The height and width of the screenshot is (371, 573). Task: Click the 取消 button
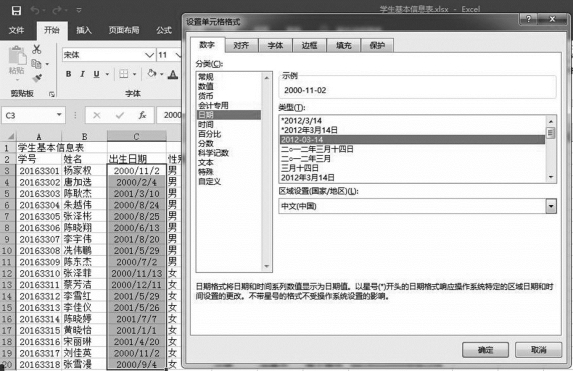(538, 350)
